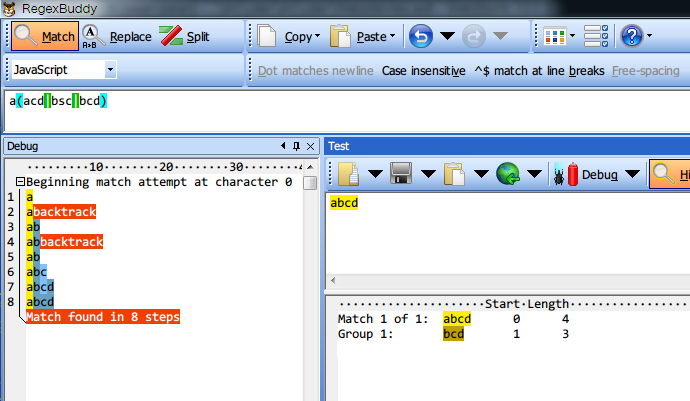
Task: Click the Paste clipboard icon in toolbar
Action: 340,36
